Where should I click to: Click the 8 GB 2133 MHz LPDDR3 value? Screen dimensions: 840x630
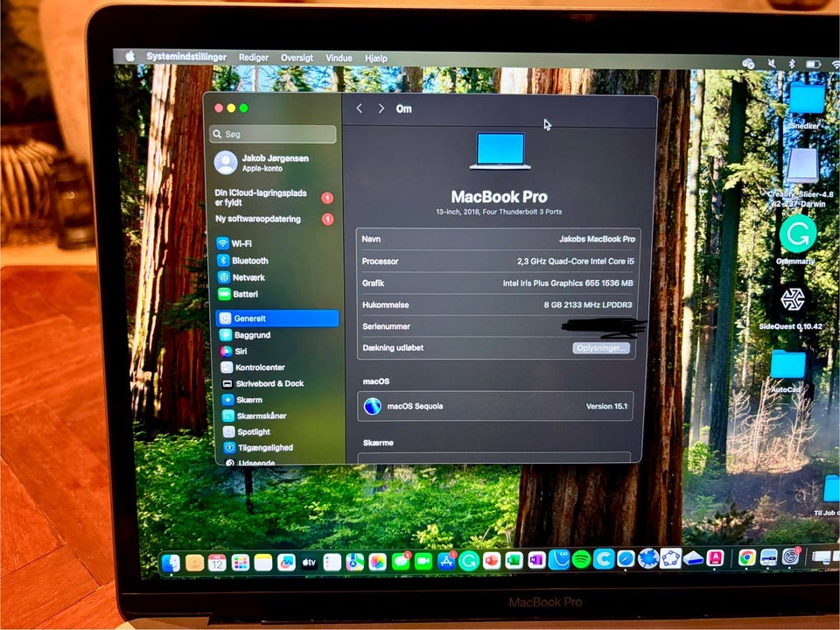click(x=588, y=304)
